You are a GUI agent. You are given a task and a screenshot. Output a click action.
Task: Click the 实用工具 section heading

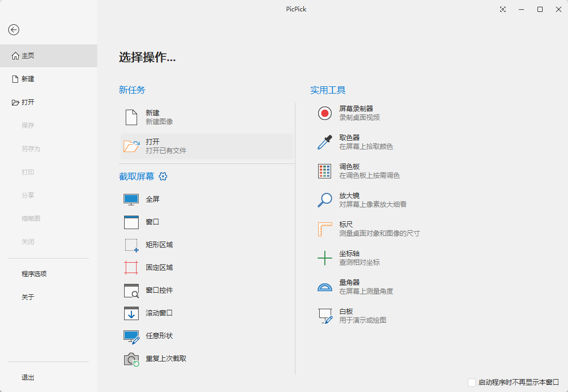click(328, 90)
